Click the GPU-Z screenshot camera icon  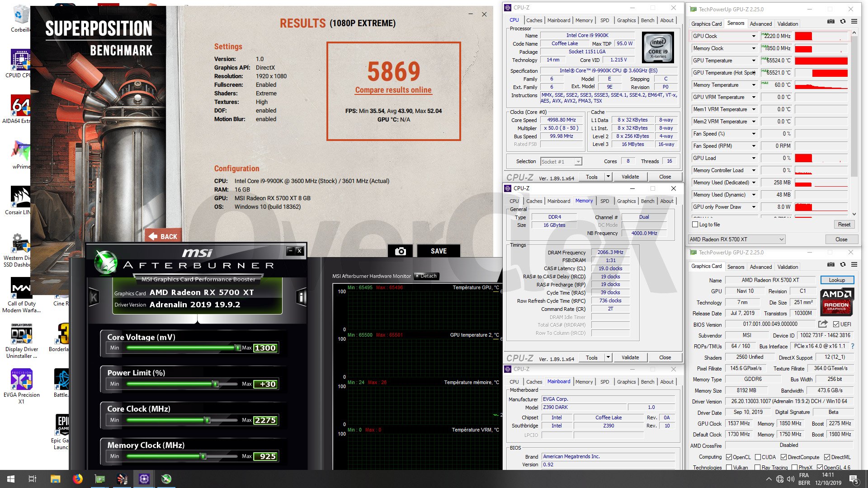(831, 21)
